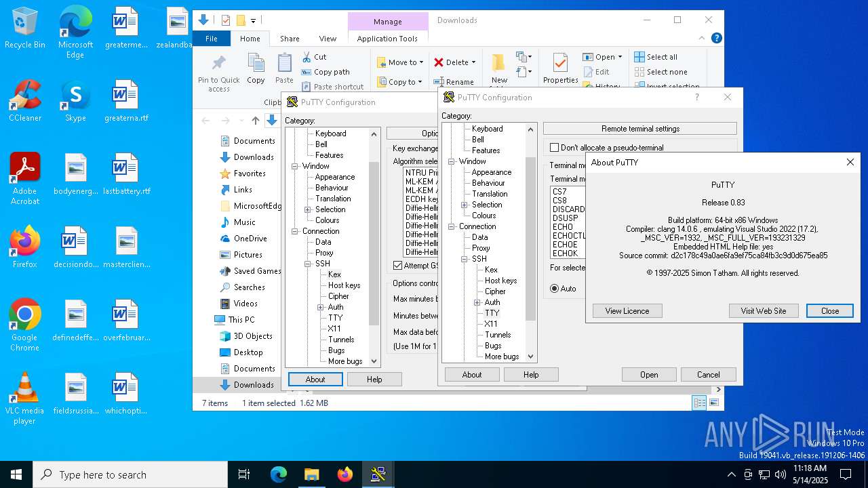This screenshot has width=868, height=488.
Task: Open CCleaner desktop shortcut
Action: coord(25,102)
